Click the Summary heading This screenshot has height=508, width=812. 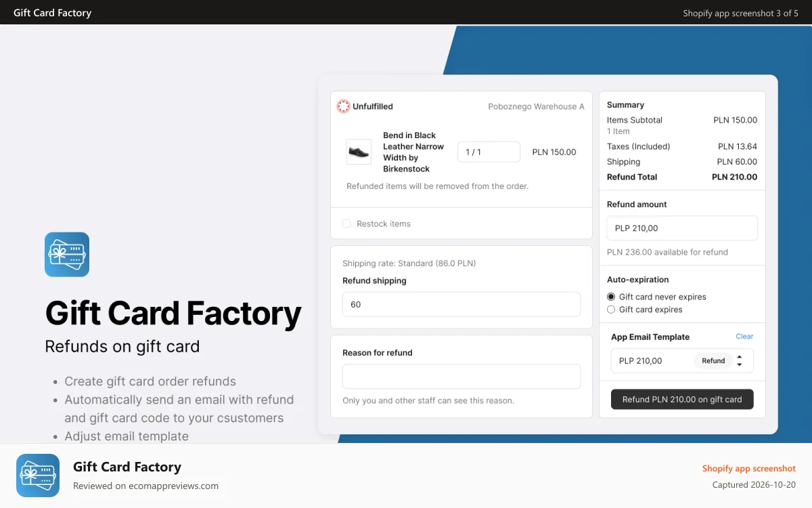[625, 105]
